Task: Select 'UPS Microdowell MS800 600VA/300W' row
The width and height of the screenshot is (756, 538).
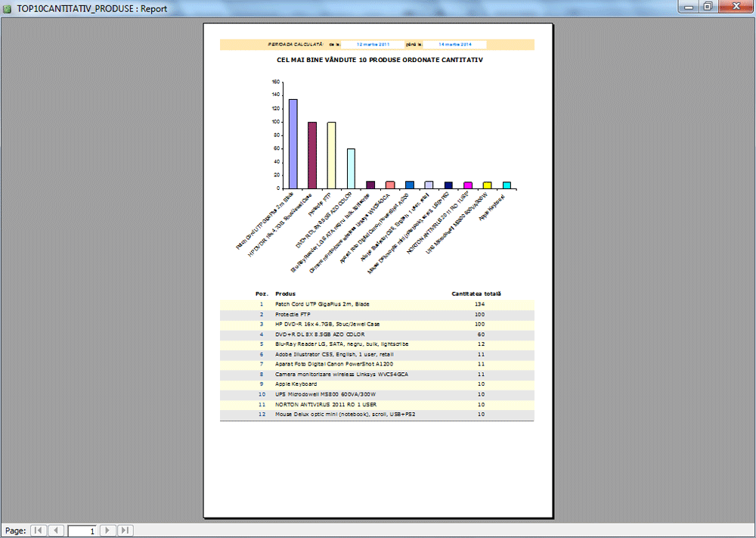Action: click(377, 395)
